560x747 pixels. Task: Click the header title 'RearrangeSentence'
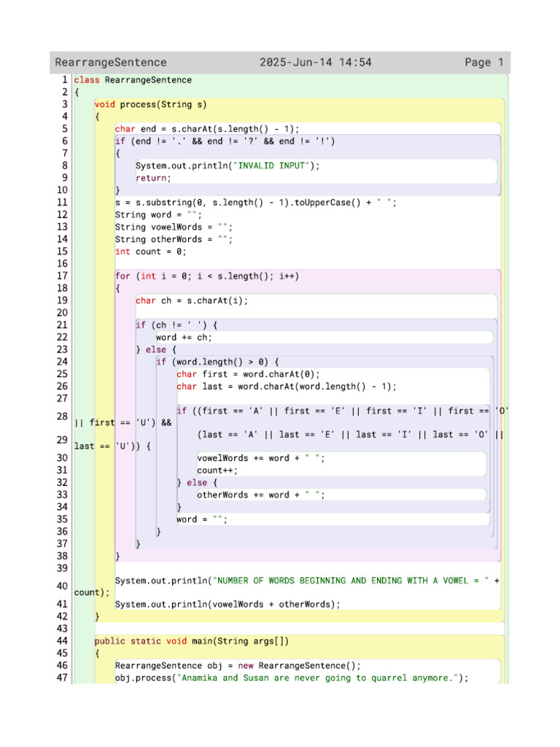pyautogui.click(x=111, y=63)
